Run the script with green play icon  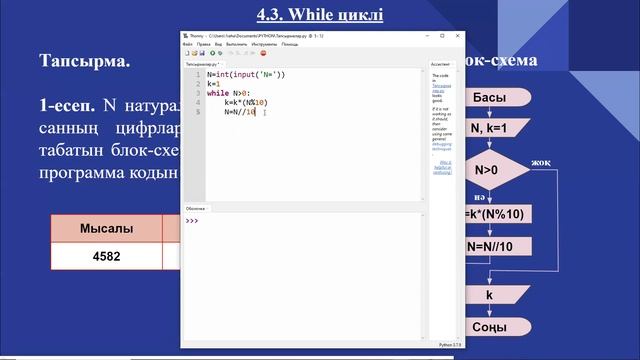point(213,53)
